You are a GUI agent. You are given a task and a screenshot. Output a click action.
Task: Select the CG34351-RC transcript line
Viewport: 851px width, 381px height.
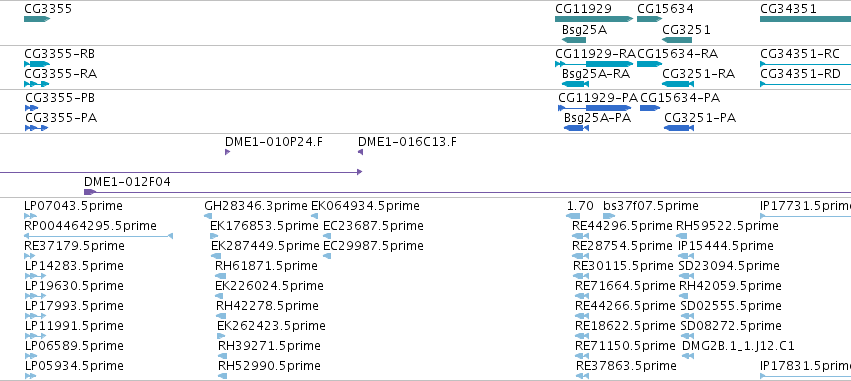(x=805, y=64)
